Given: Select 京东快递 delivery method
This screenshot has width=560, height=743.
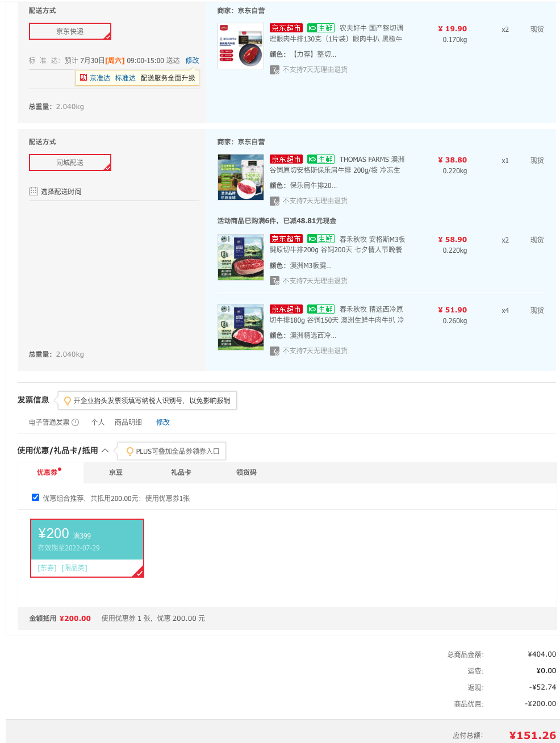Looking at the screenshot, I should [x=70, y=31].
